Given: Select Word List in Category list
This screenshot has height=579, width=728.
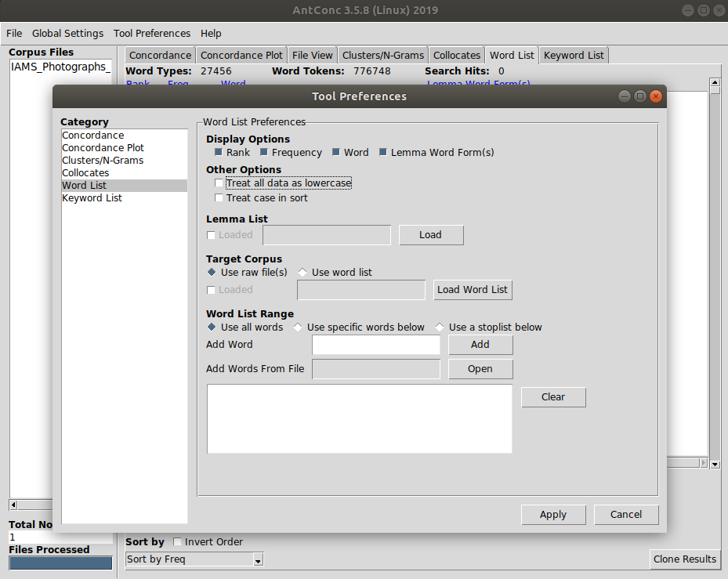Looking at the screenshot, I should (x=125, y=185).
